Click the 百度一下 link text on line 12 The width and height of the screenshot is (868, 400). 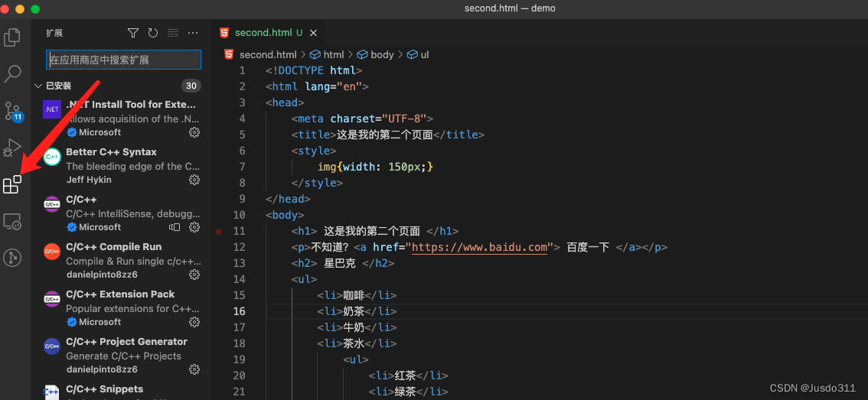pyautogui.click(x=588, y=247)
